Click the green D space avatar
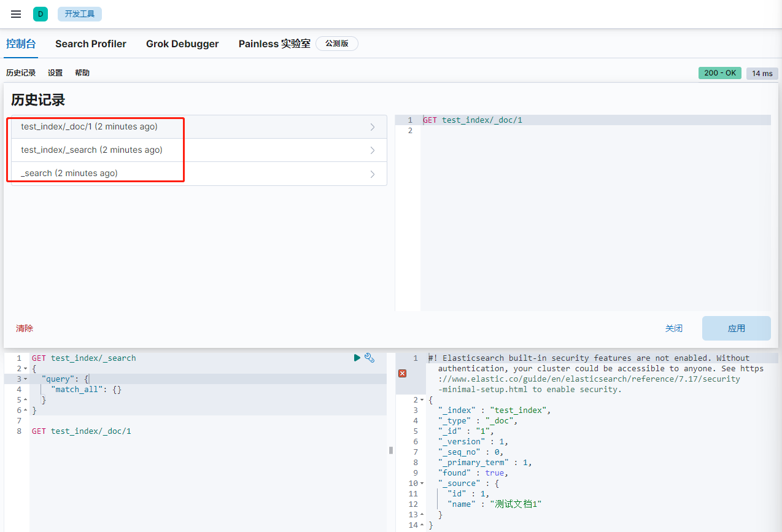 pyautogui.click(x=41, y=14)
